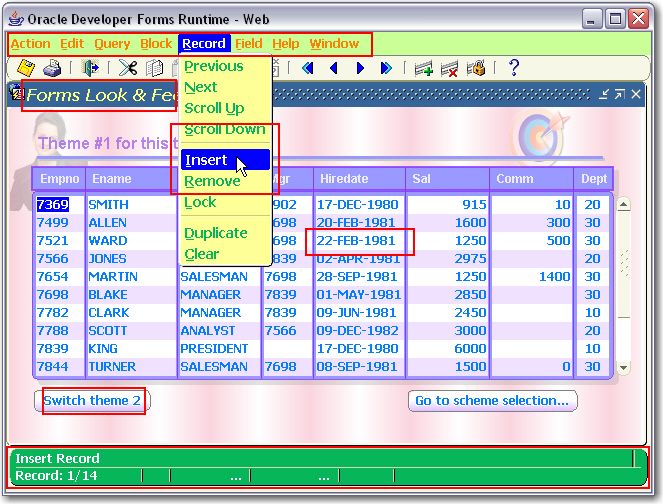The image size is (663, 504).
Task: Click the Copy pages icon
Action: 154,68
